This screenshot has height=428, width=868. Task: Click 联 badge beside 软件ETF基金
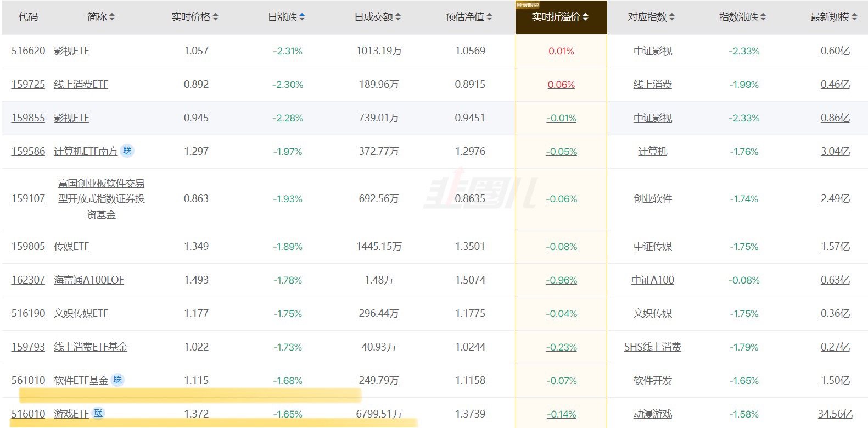click(117, 380)
